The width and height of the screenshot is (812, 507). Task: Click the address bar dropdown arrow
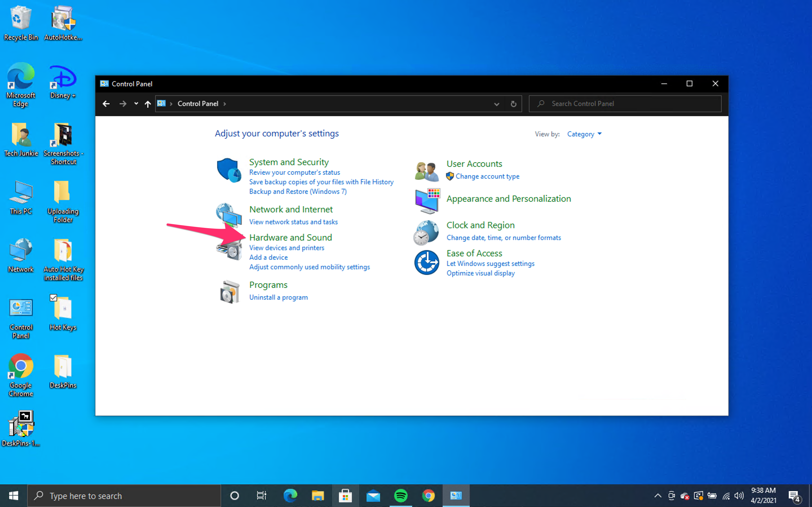496,103
